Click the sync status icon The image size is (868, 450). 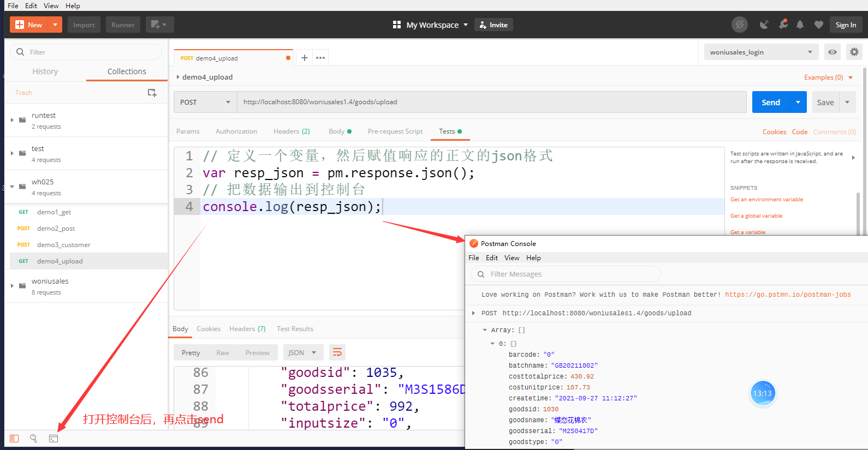[x=739, y=25]
